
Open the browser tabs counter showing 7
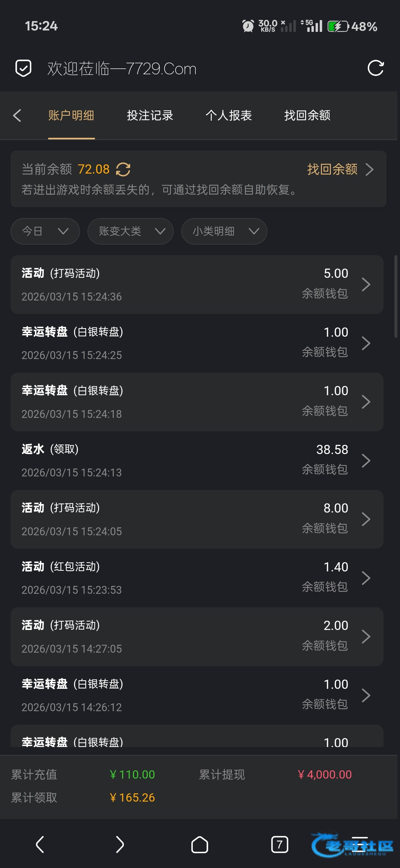point(279,844)
